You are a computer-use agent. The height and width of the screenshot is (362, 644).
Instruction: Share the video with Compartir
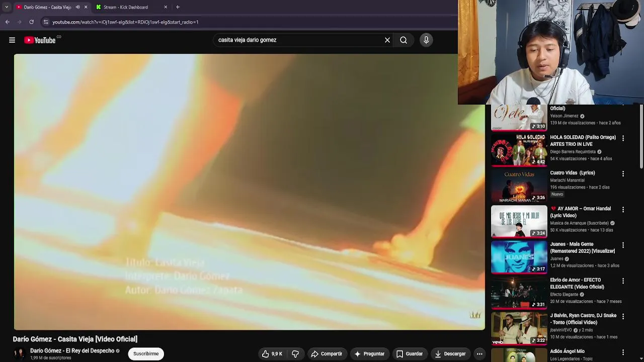(x=327, y=354)
